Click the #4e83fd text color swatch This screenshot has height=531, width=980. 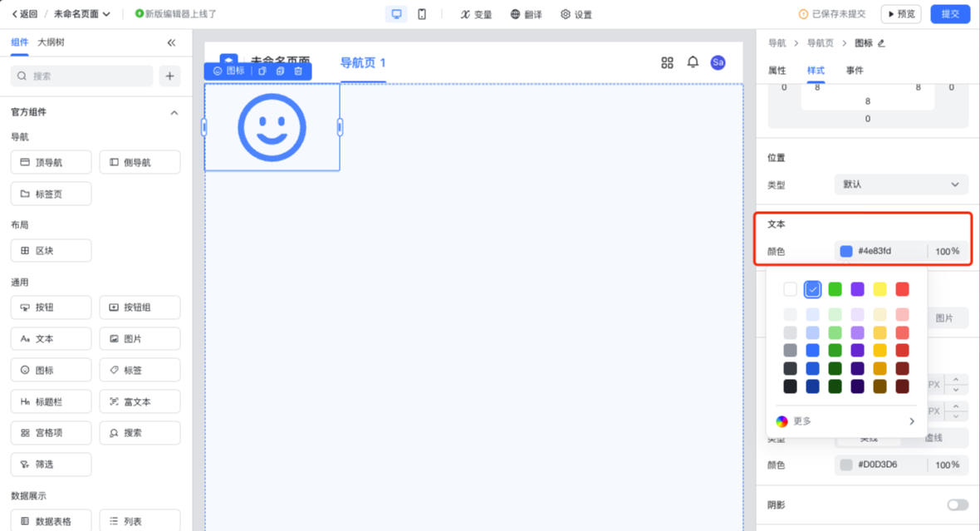pos(846,252)
